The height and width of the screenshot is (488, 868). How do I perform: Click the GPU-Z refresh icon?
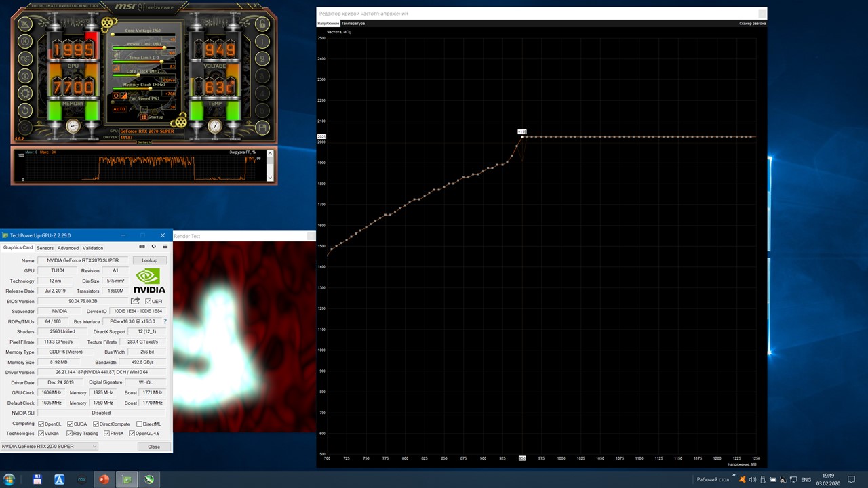(x=154, y=247)
